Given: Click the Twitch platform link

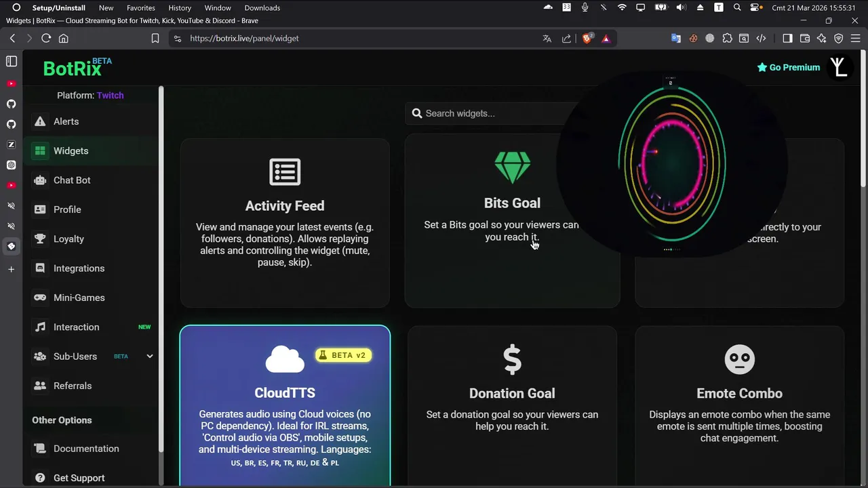Looking at the screenshot, I should point(110,96).
